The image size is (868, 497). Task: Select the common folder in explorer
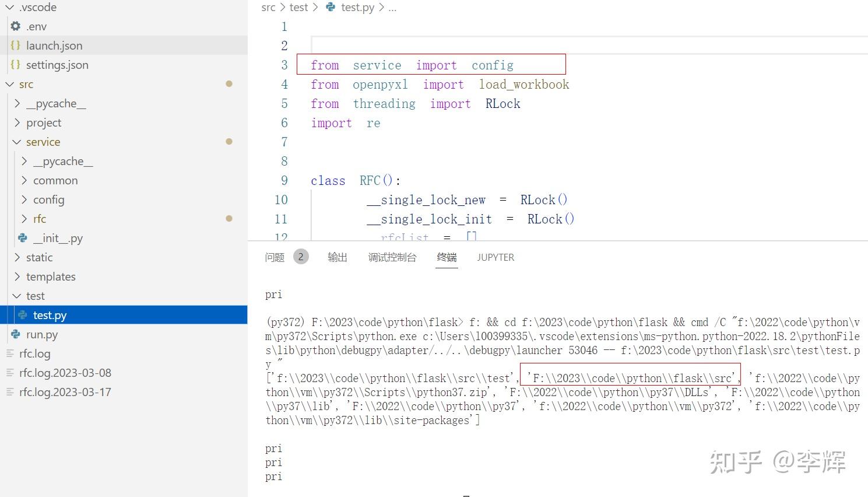[x=55, y=180]
